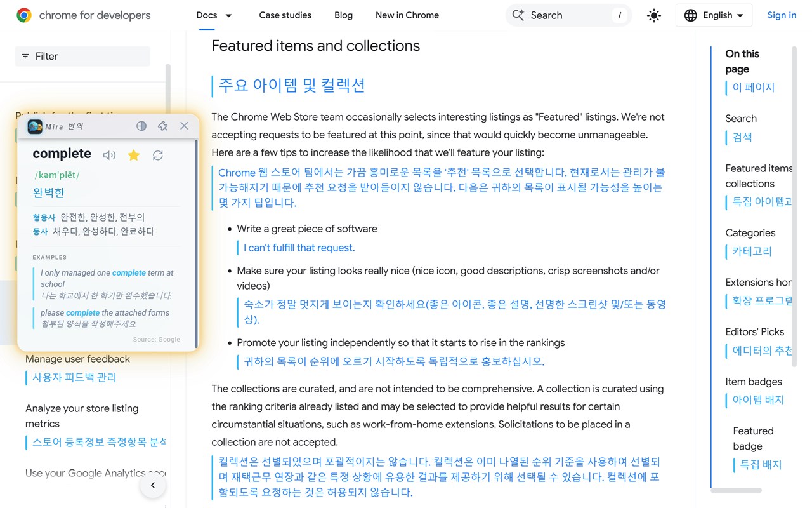Click the search magnifier icon
Screen dimensions: 812x508
(x=518, y=15)
